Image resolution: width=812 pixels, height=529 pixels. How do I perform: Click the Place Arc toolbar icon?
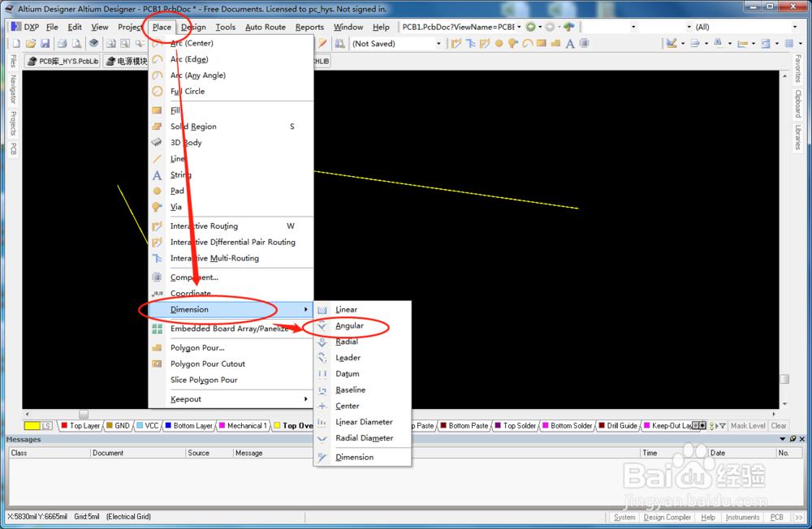527,44
